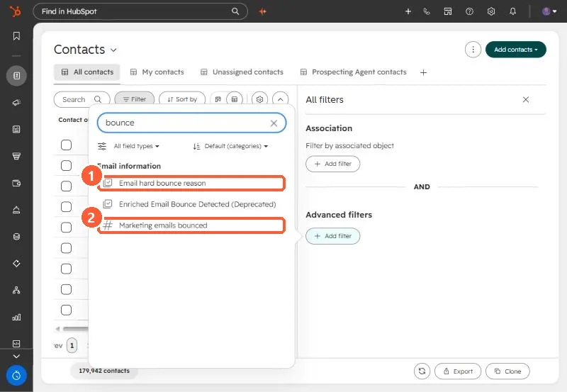Open table settings gear icon
Viewport: 567px width, 392px height.
[x=259, y=99]
